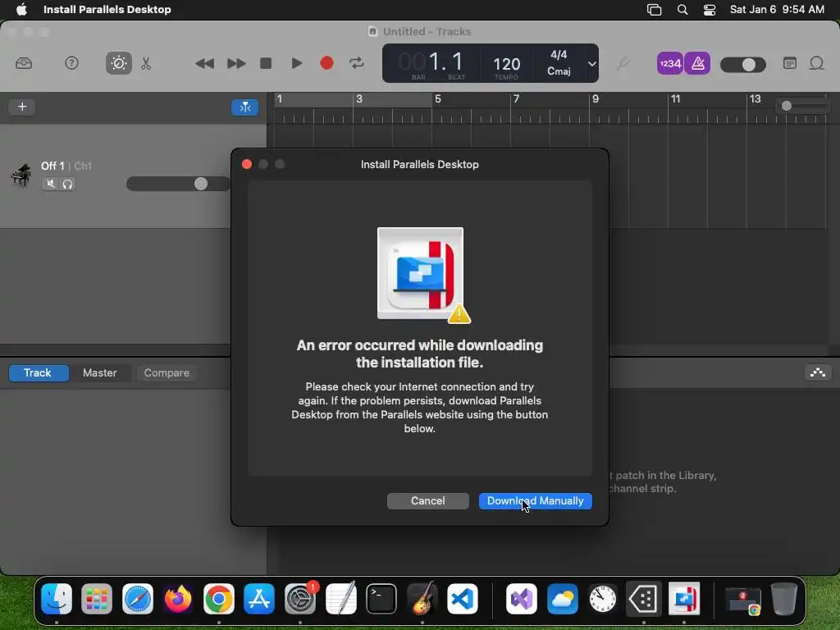The width and height of the screenshot is (840, 630).
Task: Open Clock app from the Dock
Action: pos(603,599)
